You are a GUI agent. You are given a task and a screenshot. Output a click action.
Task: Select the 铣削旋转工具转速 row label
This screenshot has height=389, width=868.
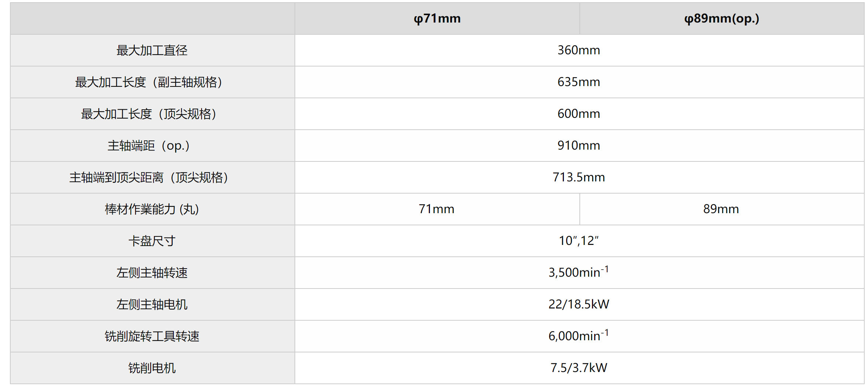pyautogui.click(x=152, y=336)
